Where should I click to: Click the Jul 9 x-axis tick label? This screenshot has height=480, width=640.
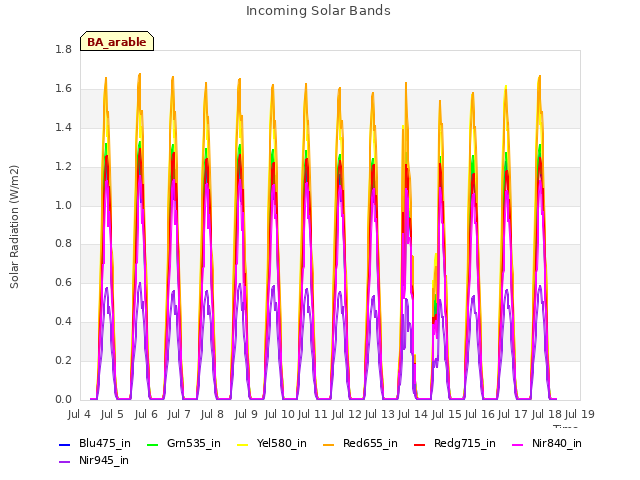[x=246, y=414]
